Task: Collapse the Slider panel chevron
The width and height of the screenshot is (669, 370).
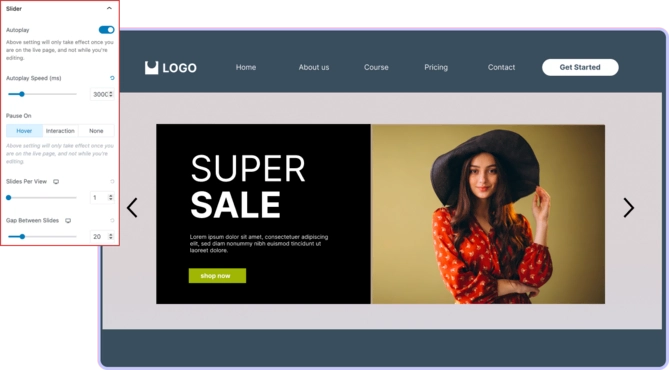Action: (109, 8)
